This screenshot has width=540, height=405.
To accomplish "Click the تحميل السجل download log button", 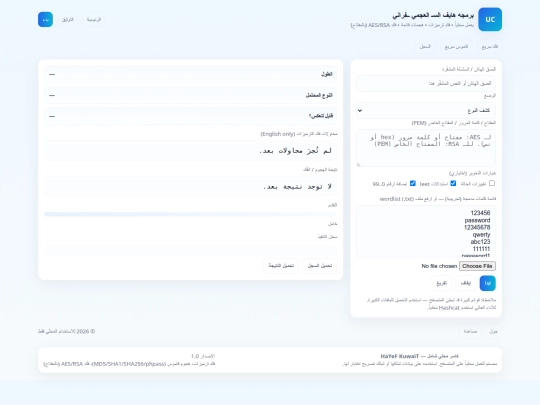I will click(x=320, y=266).
